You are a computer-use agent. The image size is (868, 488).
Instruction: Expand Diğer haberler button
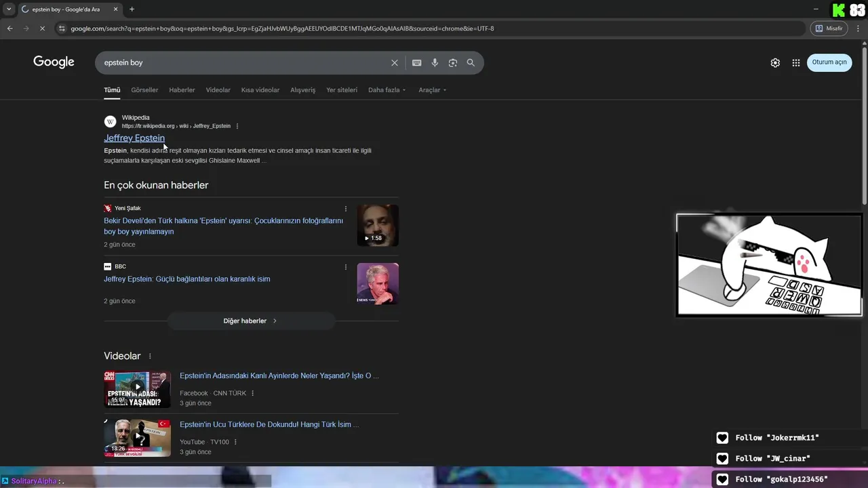(251, 321)
